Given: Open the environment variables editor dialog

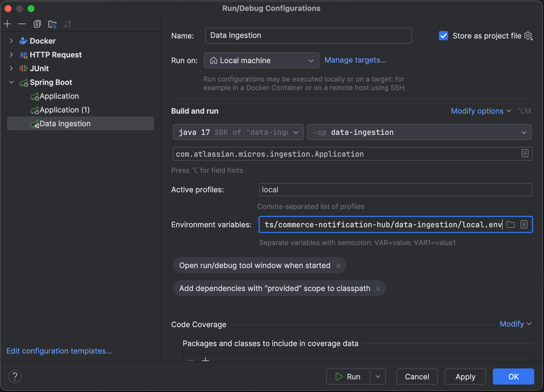Looking at the screenshot, I should pyautogui.click(x=524, y=224).
